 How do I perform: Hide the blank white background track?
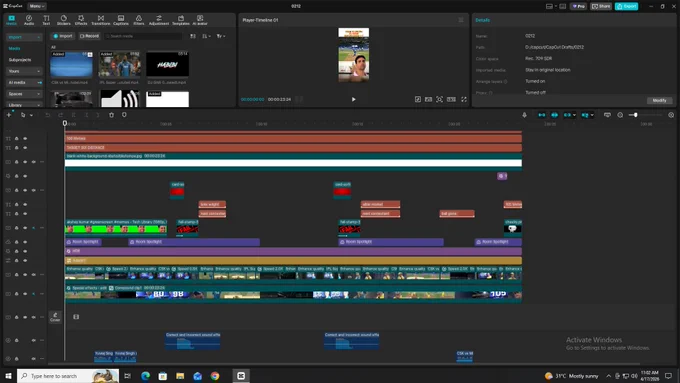pyautogui.click(x=25, y=162)
